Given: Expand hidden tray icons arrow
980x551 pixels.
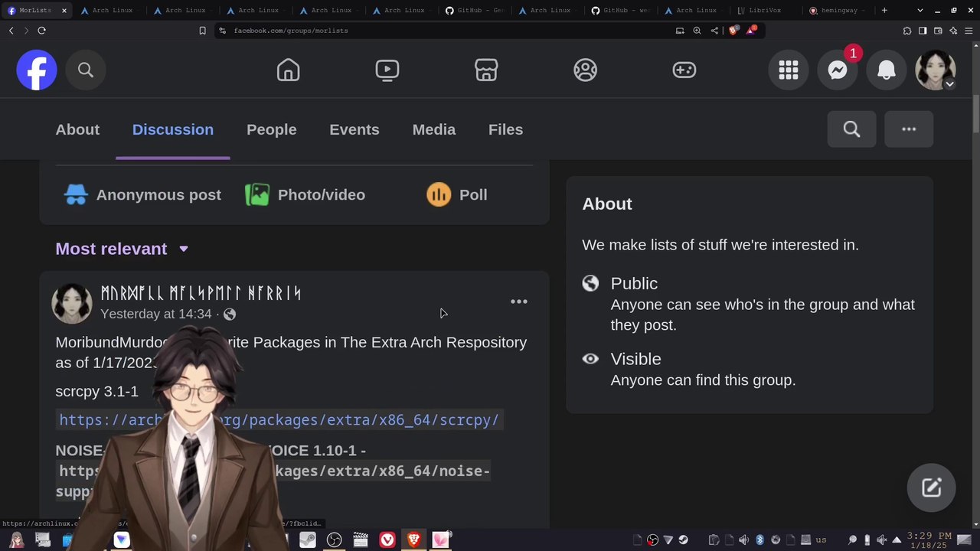Looking at the screenshot, I should tap(897, 540).
